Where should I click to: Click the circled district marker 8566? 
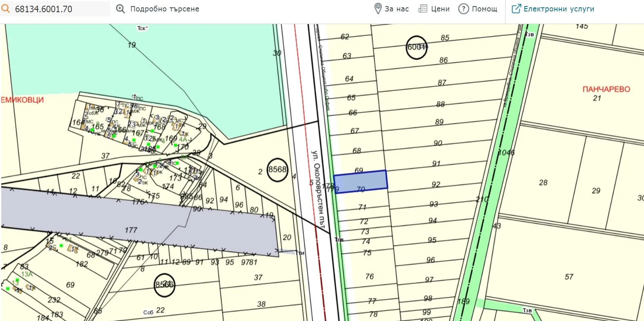pos(164,284)
